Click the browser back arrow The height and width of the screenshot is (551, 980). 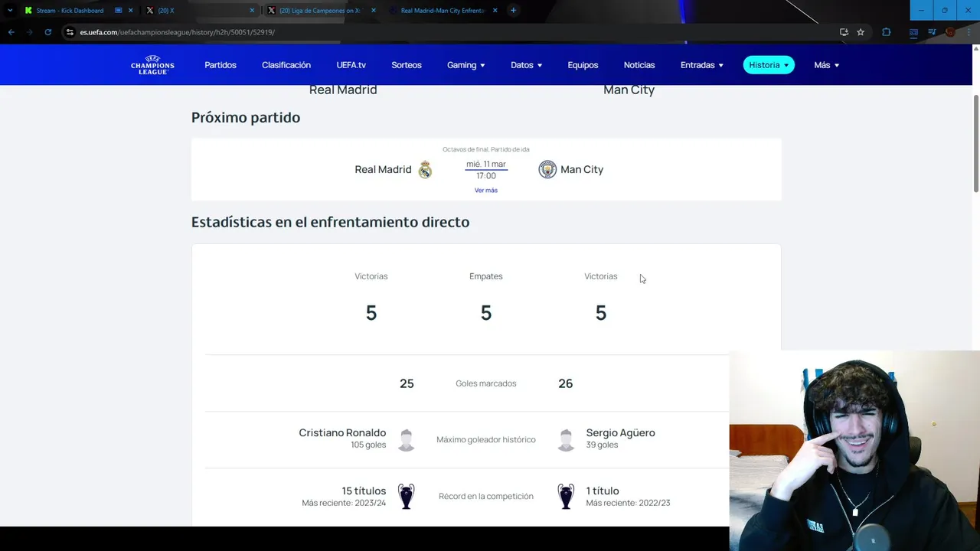point(11,32)
